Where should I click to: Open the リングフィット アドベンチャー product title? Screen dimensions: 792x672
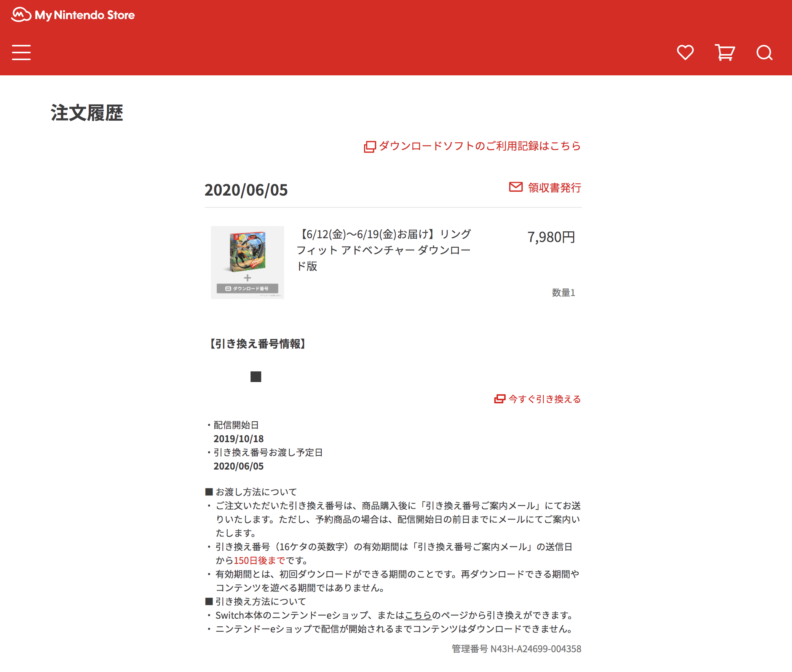point(384,250)
